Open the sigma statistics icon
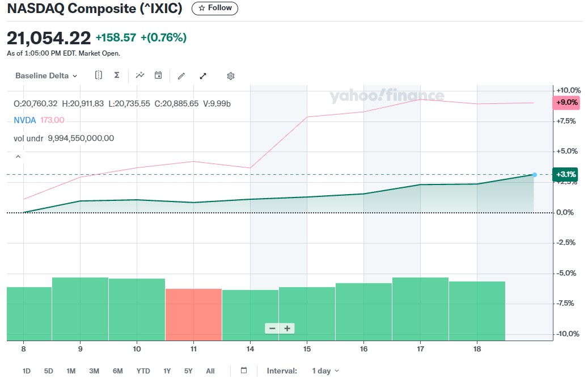 click(x=117, y=75)
